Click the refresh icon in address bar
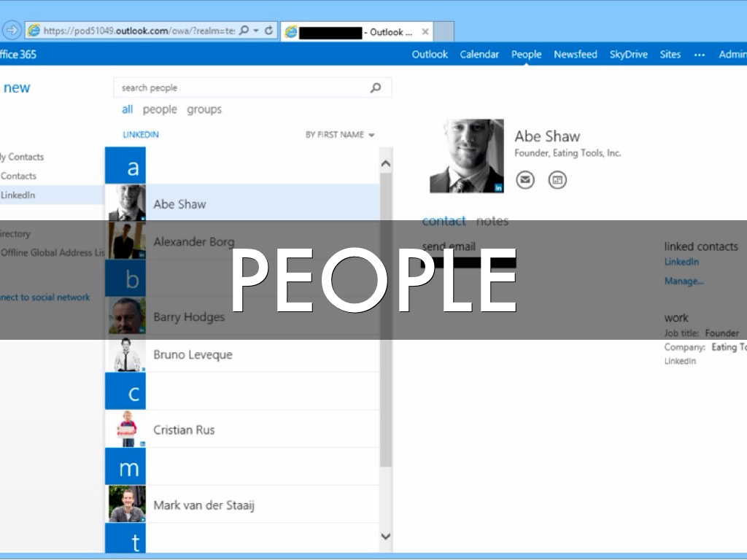This screenshot has height=560, width=747. click(269, 31)
